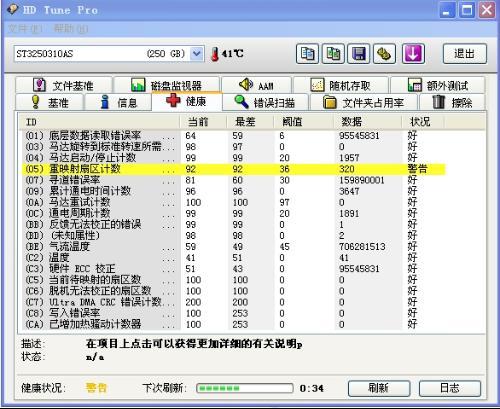Switch to the 额外测试 tab
Image resolution: width=500 pixels, height=409 pixels.
(x=438, y=85)
